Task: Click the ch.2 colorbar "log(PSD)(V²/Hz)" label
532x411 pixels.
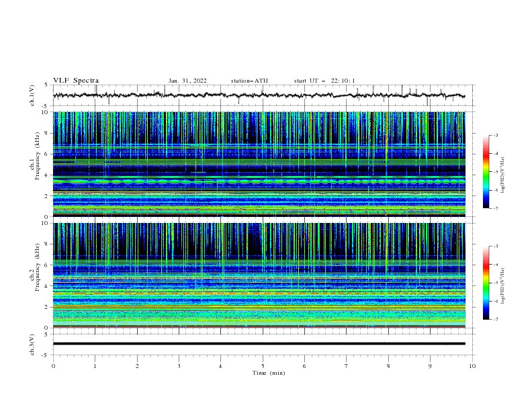Action: click(x=502, y=286)
